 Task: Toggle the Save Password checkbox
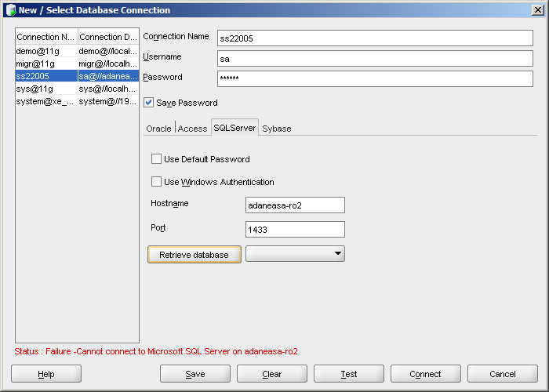[149, 103]
